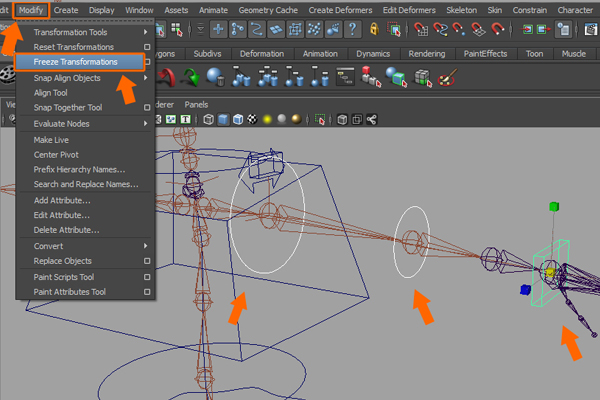Expand Snap Align Objects submenu arrow

[x=146, y=78]
